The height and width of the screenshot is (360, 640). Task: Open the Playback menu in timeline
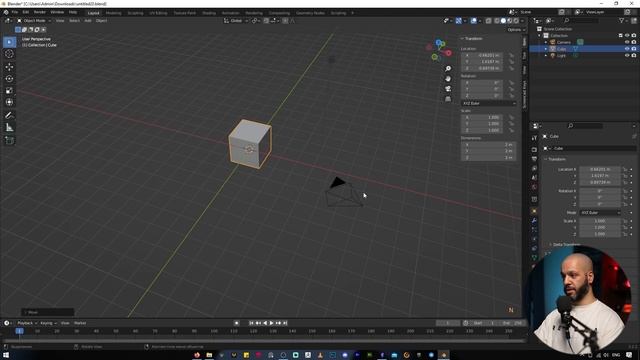coord(27,323)
